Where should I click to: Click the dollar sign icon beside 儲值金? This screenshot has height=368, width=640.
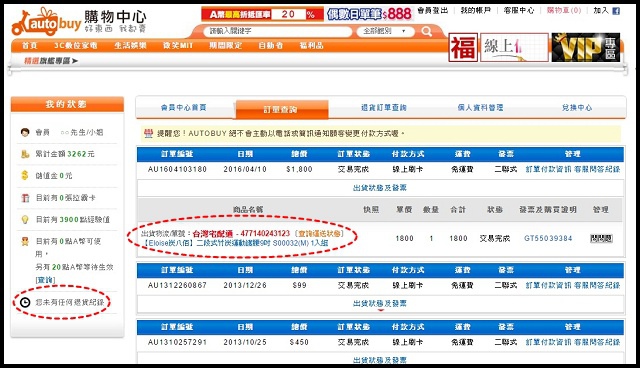25,175
